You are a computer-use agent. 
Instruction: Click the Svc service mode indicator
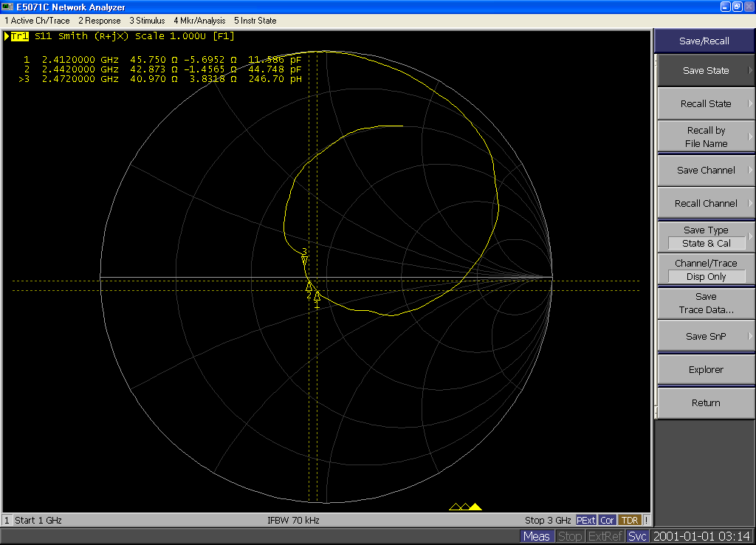[x=636, y=536]
